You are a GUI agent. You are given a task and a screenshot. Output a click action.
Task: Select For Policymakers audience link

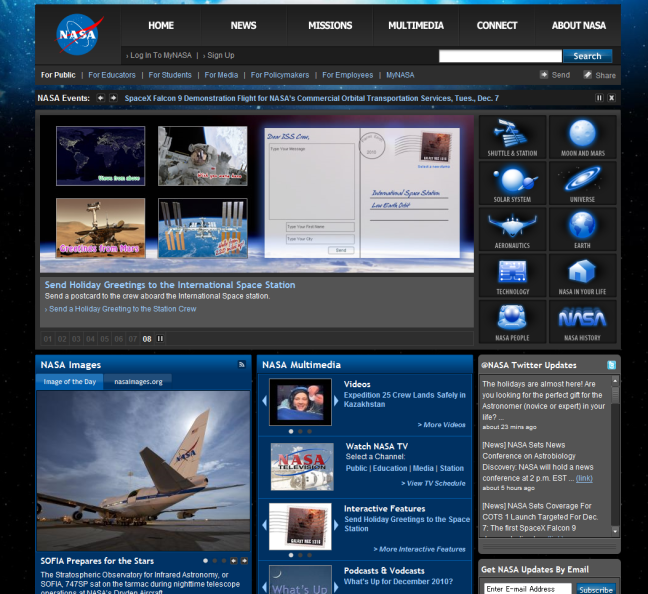[x=280, y=75]
